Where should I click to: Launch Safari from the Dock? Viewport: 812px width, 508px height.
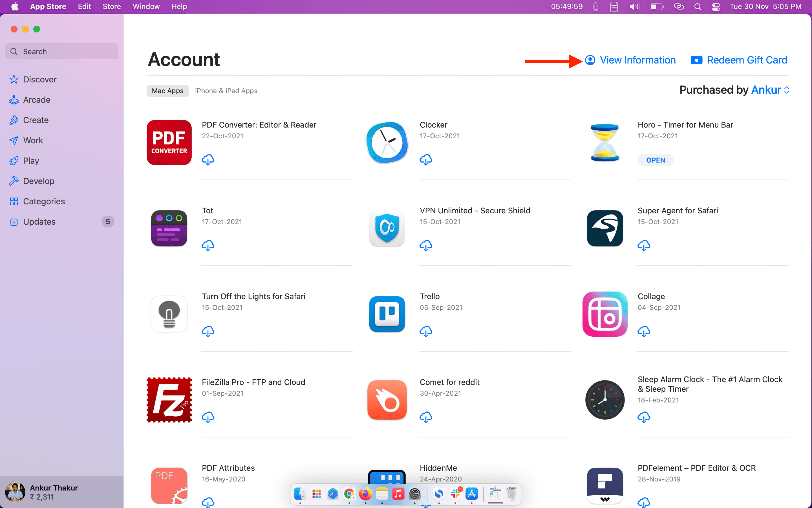pyautogui.click(x=333, y=494)
